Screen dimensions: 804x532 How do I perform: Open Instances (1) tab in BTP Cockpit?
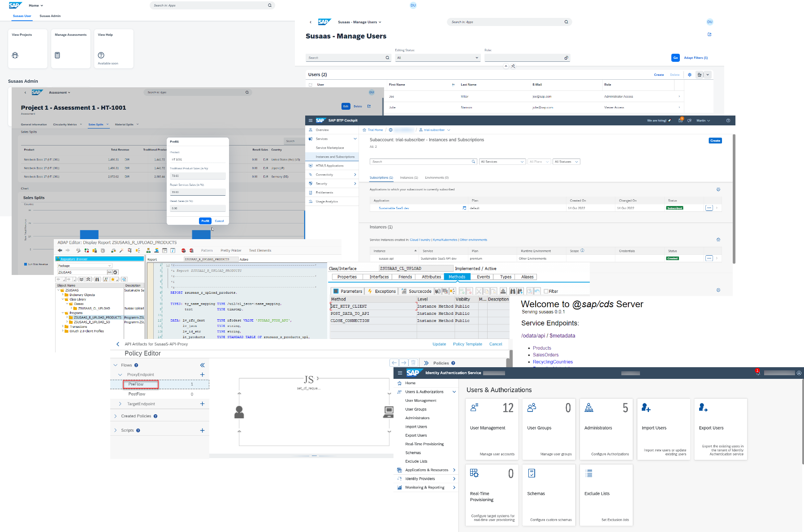pyautogui.click(x=409, y=178)
